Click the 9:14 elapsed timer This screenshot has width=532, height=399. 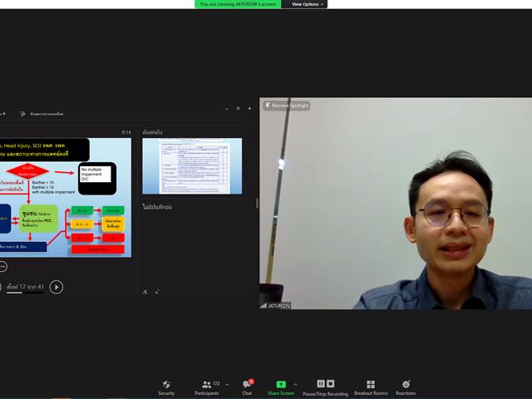point(126,132)
